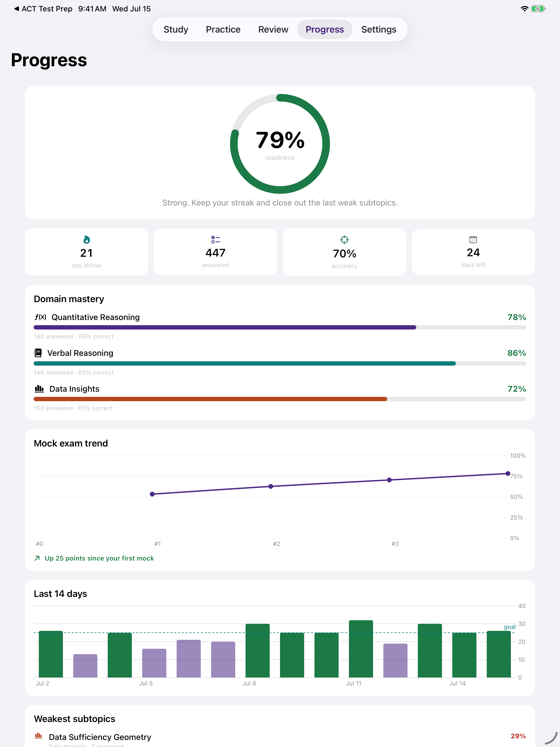Screen dimensions: 560x747
Task: Tap the Data Insights bar chart icon
Action: tap(39, 389)
